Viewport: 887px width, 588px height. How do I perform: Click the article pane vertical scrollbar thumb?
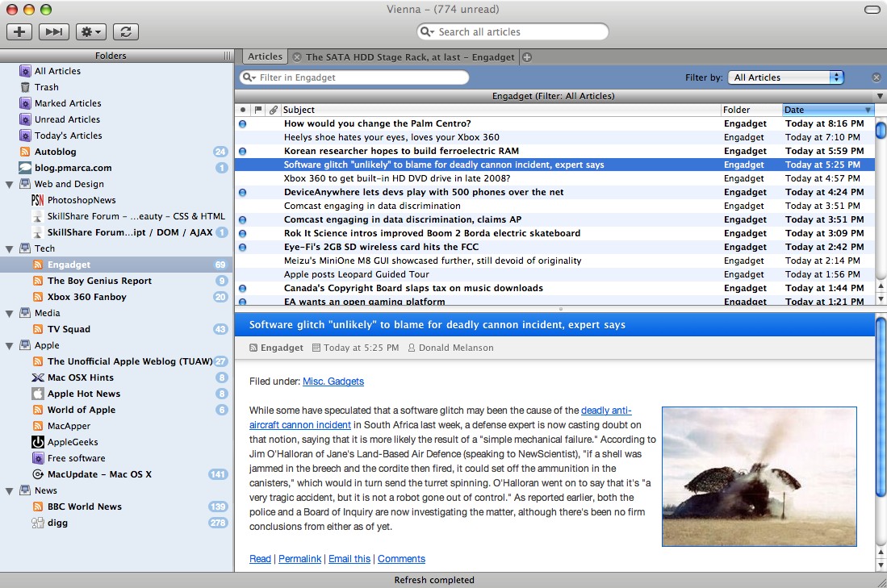(881, 407)
